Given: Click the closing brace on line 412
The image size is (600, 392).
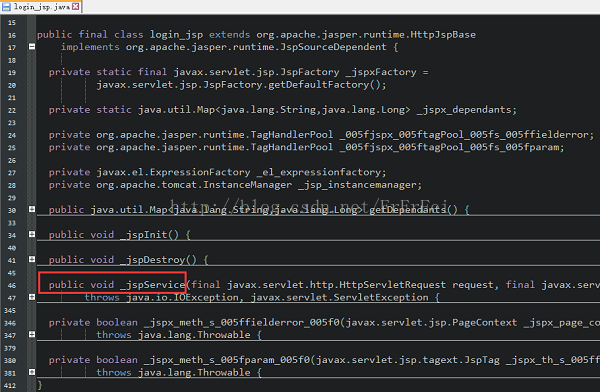Looking at the screenshot, I should (40, 385).
